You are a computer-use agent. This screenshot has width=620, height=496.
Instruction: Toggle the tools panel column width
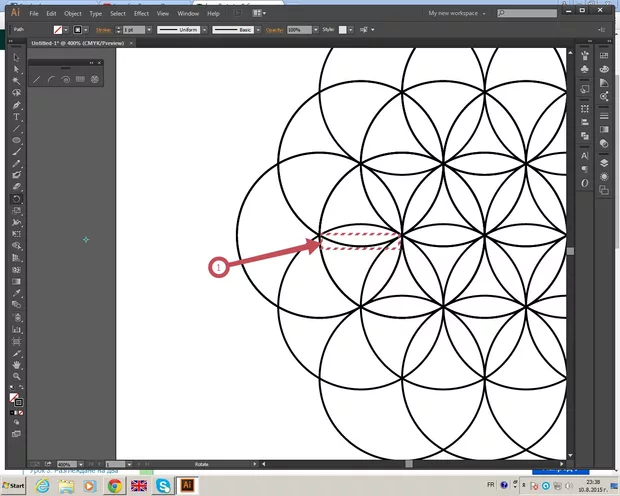click(12, 42)
